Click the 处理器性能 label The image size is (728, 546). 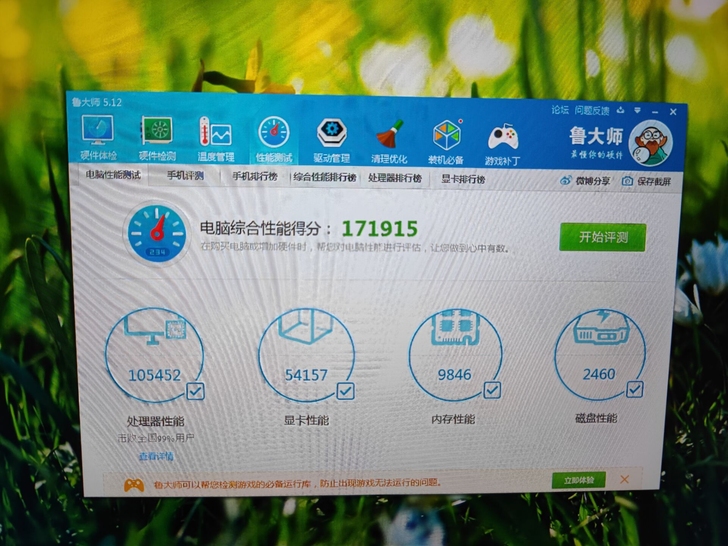coord(156,422)
